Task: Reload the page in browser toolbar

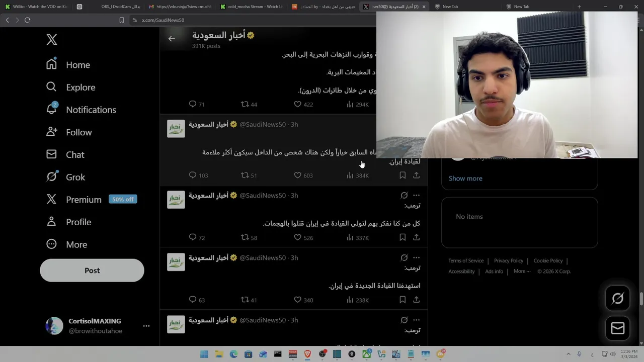Action: (27, 20)
